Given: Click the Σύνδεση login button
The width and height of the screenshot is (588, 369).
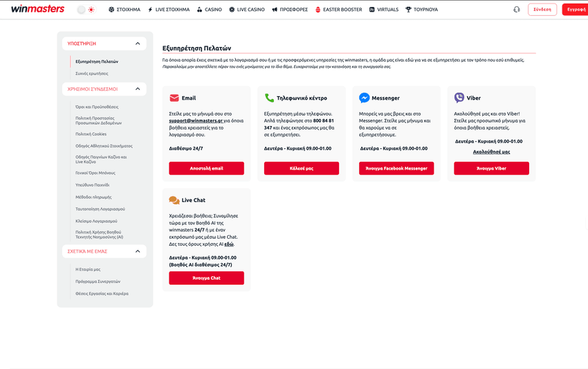Looking at the screenshot, I should pos(542,10).
